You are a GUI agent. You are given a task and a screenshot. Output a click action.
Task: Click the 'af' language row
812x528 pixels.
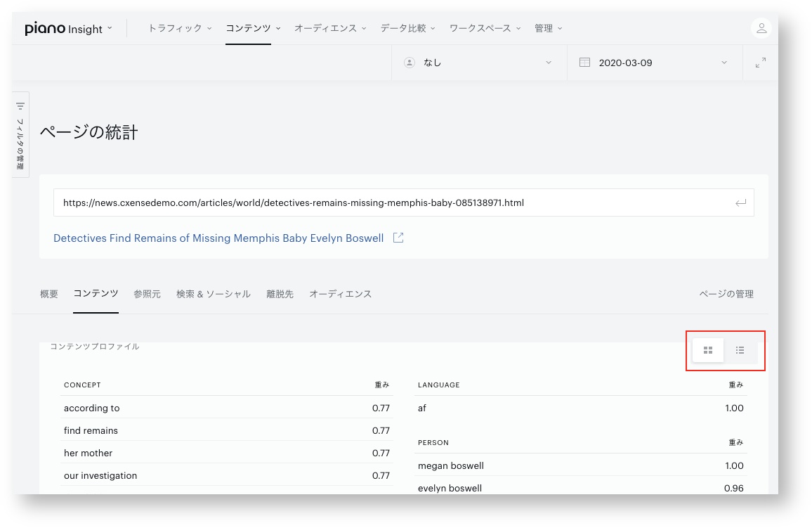click(580, 408)
